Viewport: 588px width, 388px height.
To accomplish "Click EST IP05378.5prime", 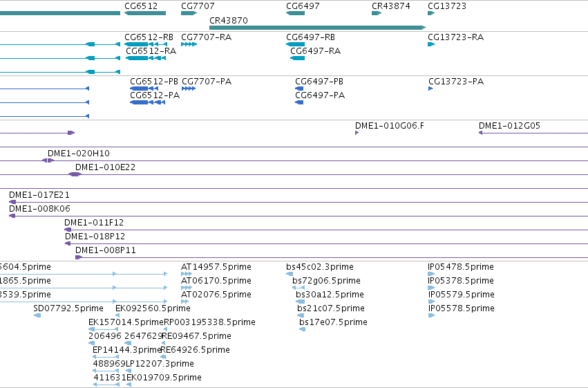I will (431, 288).
